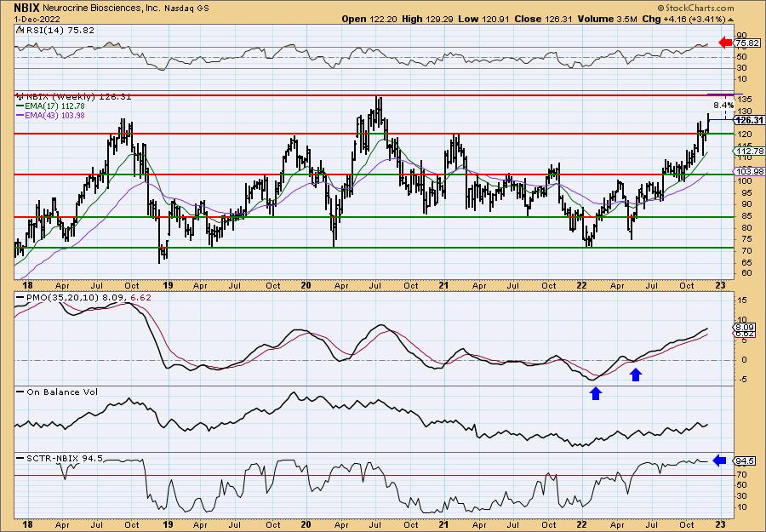This screenshot has width=766, height=532.
Task: Click the 135 label on price axis
Action: coord(745,100)
